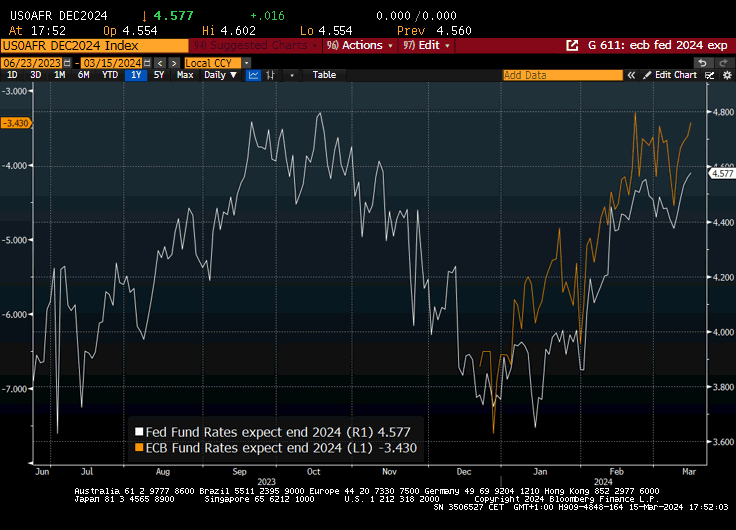
Task: Click the 4.800 right axis label
Action: pyautogui.click(x=723, y=112)
